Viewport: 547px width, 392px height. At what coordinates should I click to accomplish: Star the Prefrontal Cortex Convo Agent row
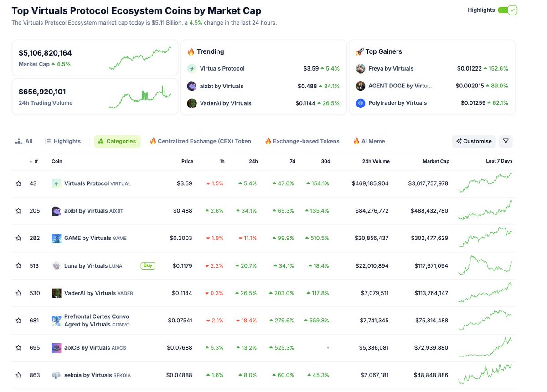pyautogui.click(x=19, y=321)
